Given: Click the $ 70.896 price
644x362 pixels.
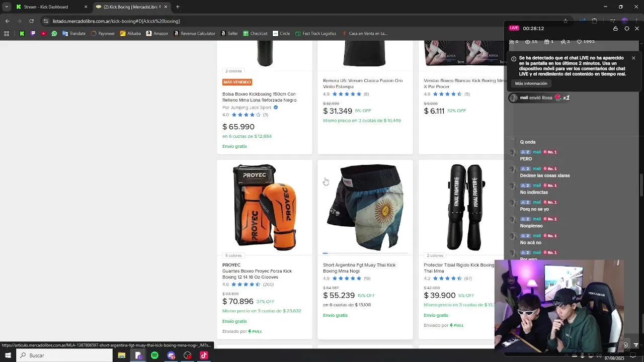Looking at the screenshot, I should pos(238,301).
